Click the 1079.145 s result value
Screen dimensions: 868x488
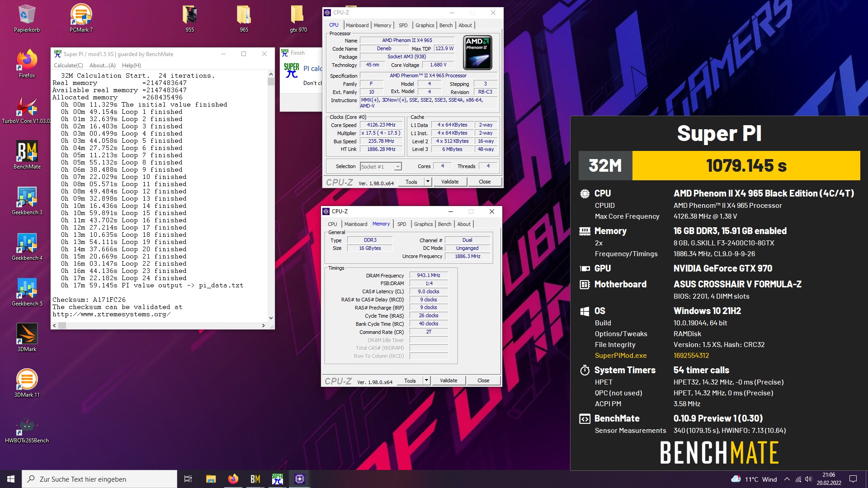click(x=746, y=165)
